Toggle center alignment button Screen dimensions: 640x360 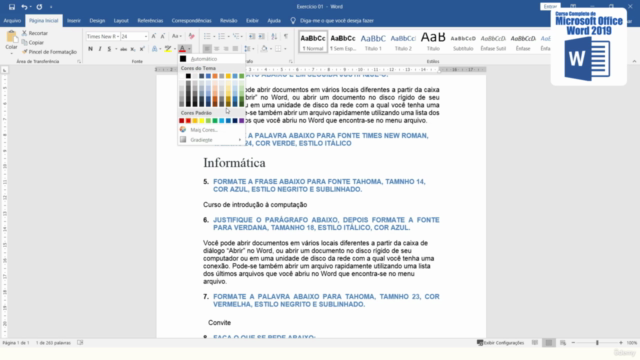tap(217, 49)
